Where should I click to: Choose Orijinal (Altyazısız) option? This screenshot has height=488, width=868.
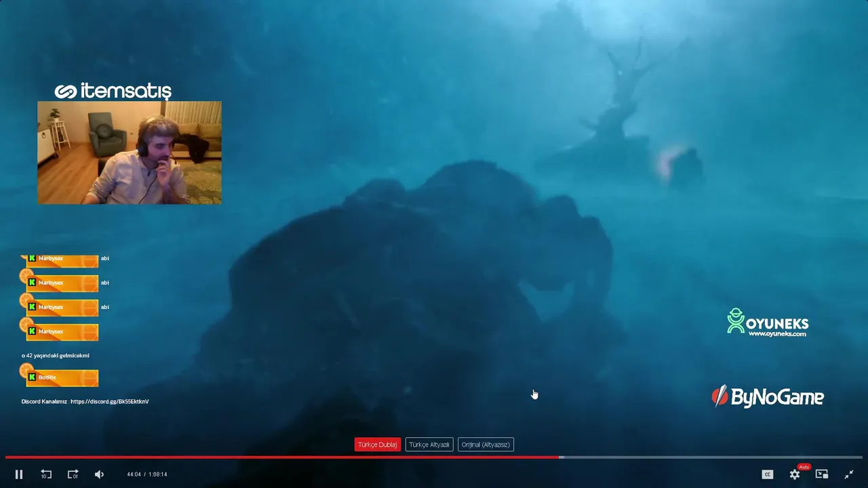coord(486,445)
